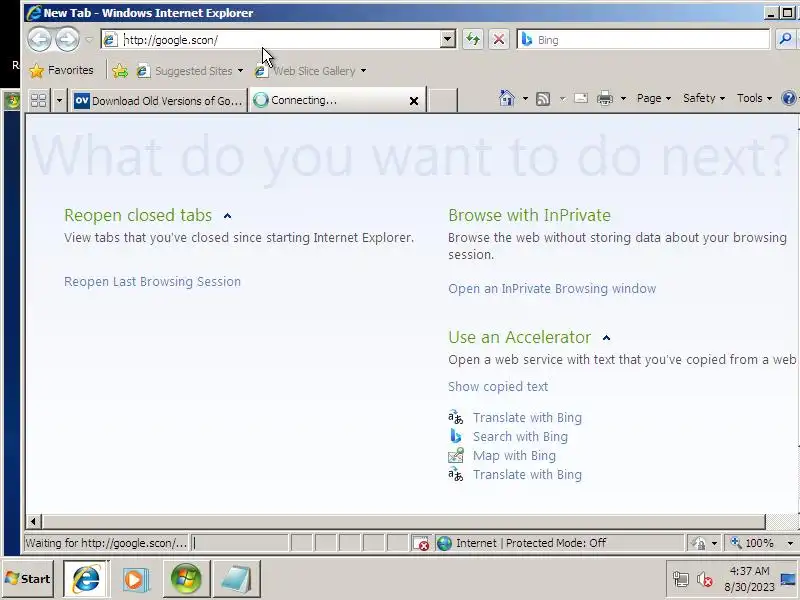Open a new blank tab button
The height and width of the screenshot is (600, 800).
tap(442, 100)
